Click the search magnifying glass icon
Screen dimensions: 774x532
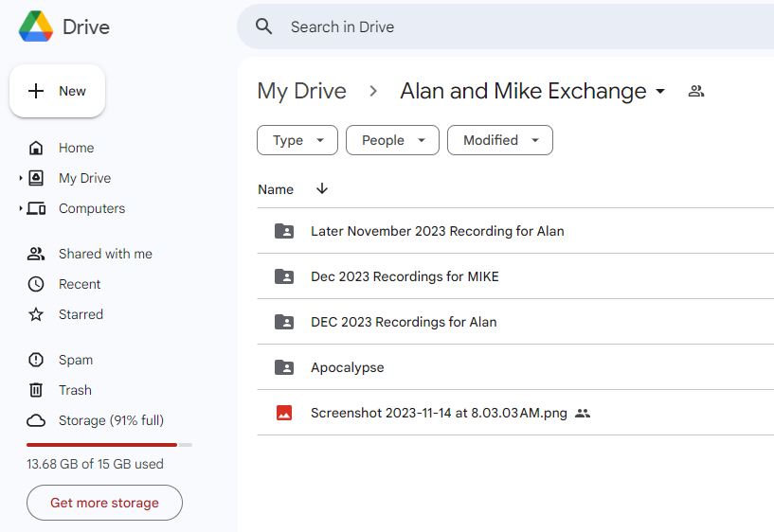pyautogui.click(x=265, y=27)
